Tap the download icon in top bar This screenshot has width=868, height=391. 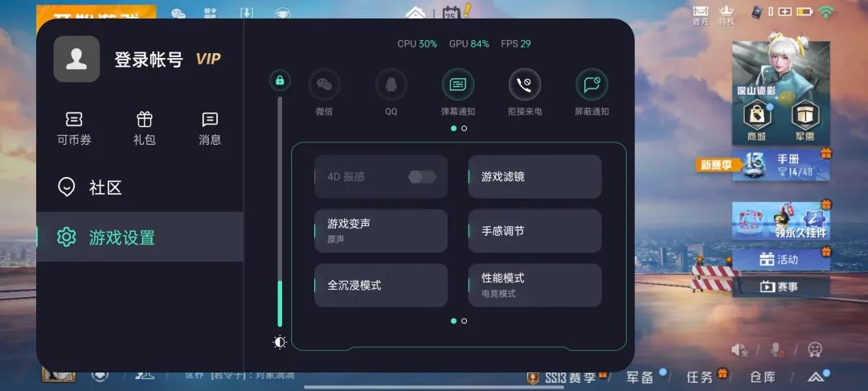[247, 14]
